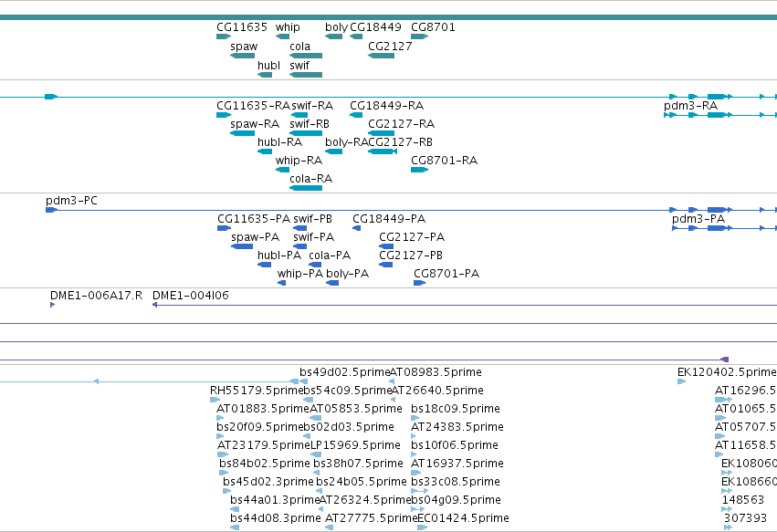
Task: Click the bs02d03.5prime EST label
Action: tap(349, 427)
